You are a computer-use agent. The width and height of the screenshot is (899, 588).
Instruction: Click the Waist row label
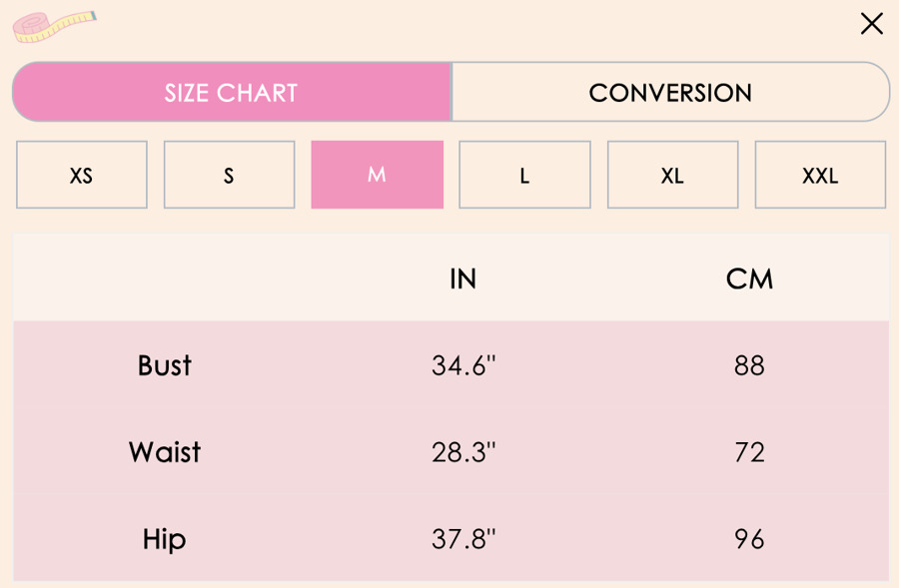point(165,452)
